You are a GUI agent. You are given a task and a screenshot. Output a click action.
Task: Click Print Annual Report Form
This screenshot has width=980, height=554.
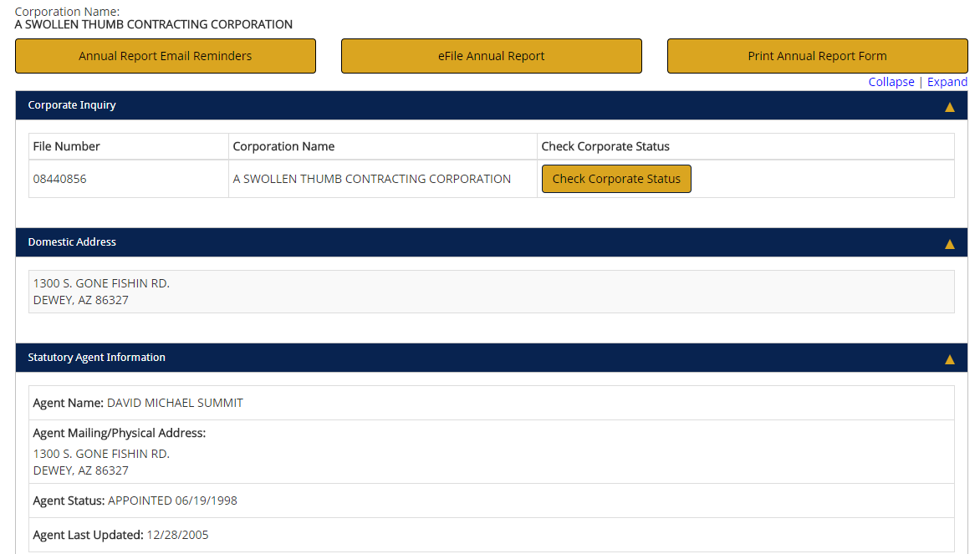click(817, 55)
